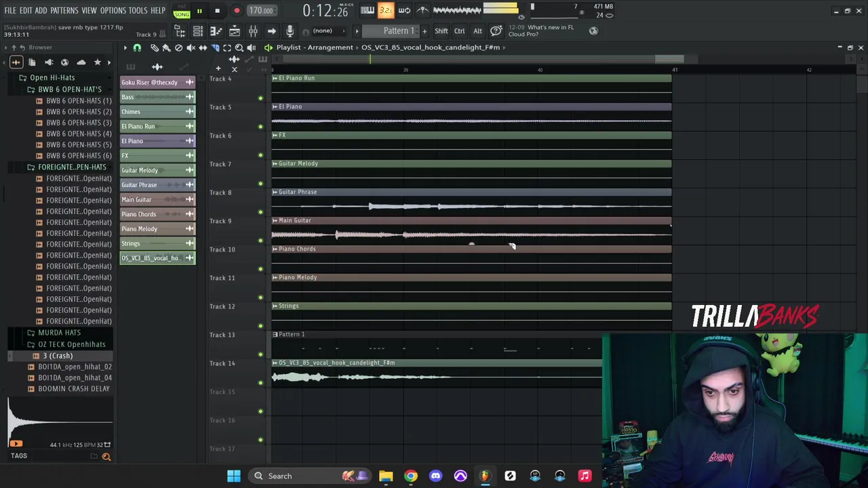Screen dimensions: 868x488
Task: Click the countdown 3.2.1 icon
Action: (x=385, y=9)
